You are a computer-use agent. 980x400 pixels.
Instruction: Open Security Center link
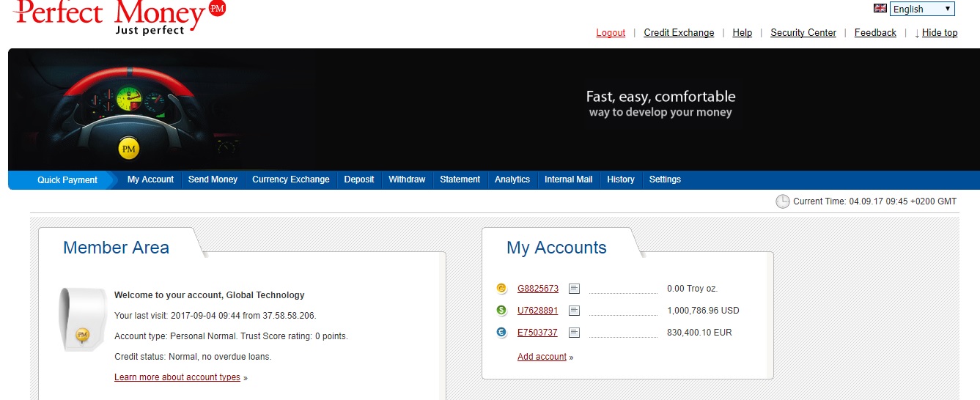(x=803, y=33)
